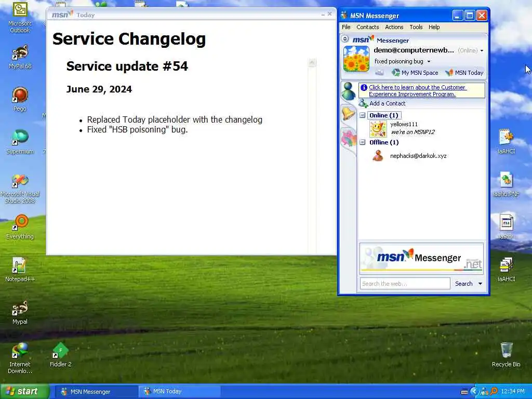The image size is (532, 399).
Task: Collapse the Online (1) group
Action: 362,115
